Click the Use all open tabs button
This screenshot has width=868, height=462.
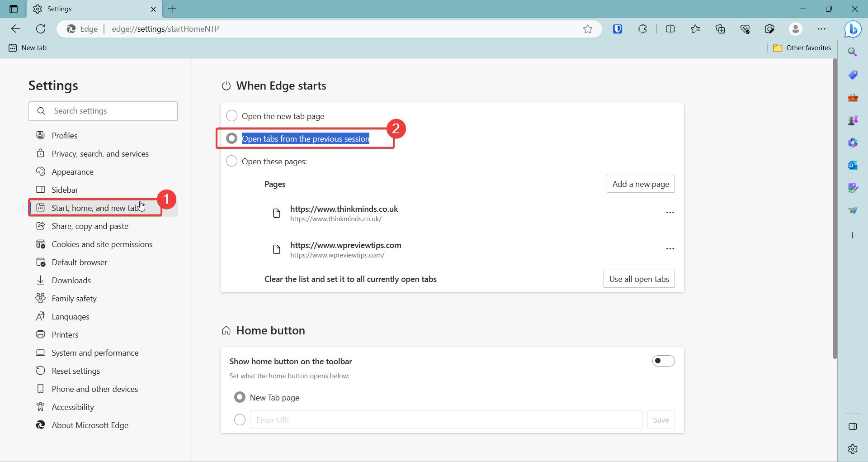click(x=639, y=279)
